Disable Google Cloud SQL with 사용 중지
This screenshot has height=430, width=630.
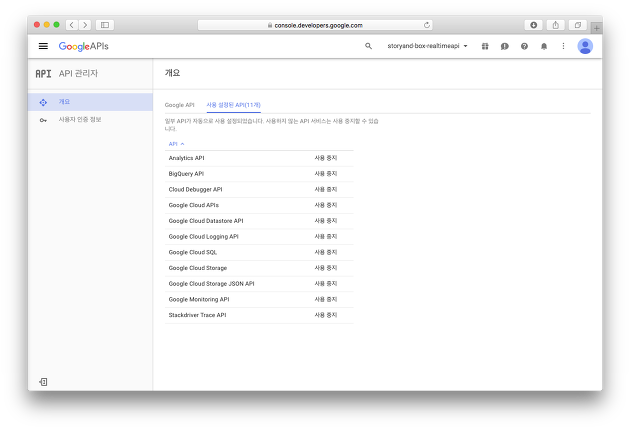[326, 252]
